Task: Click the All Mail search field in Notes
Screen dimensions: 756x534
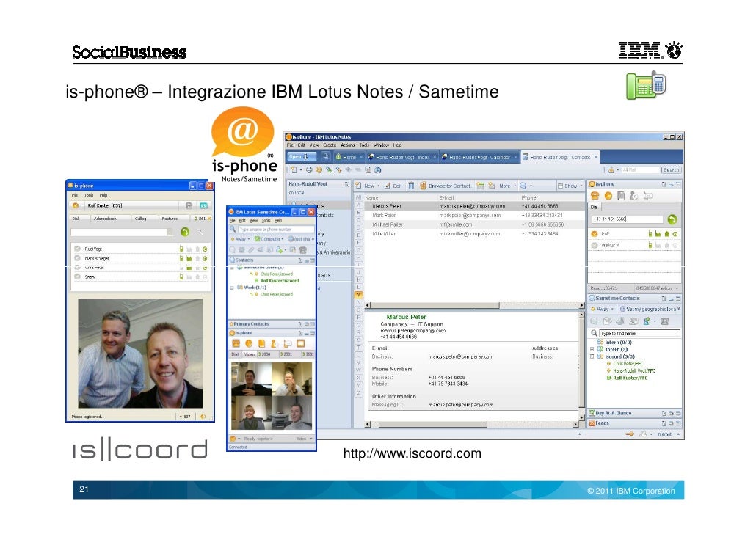Action: point(639,169)
